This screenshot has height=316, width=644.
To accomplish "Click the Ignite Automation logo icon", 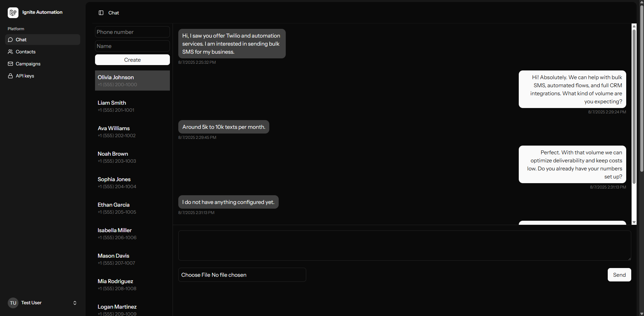I will point(13,12).
